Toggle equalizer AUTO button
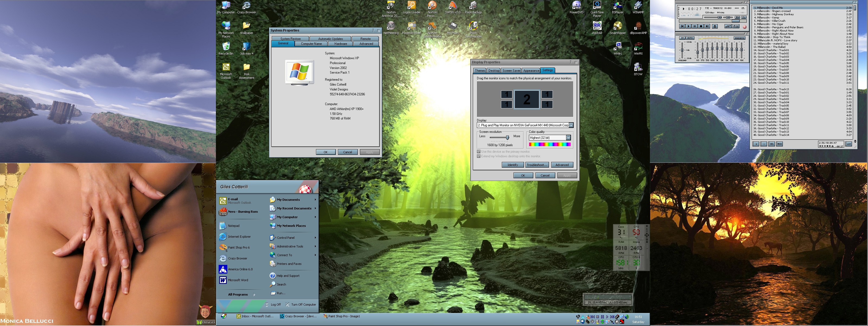This screenshot has height=326, width=868. (x=690, y=38)
